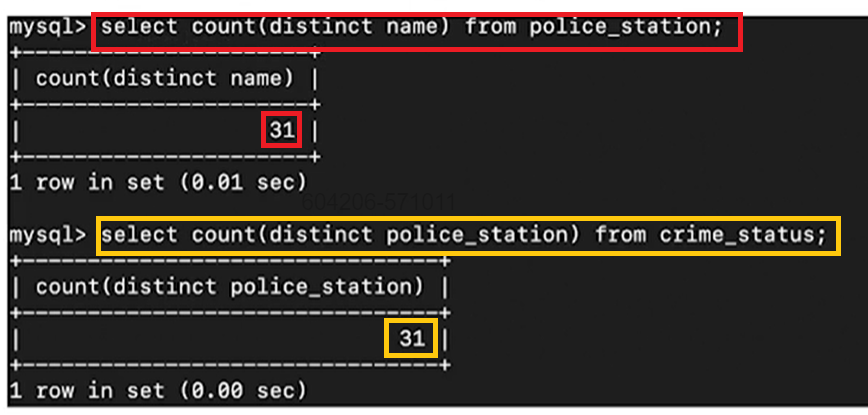Click the column header 'count(distinct police_station)'
This screenshot has width=868, height=415.
click(229, 287)
